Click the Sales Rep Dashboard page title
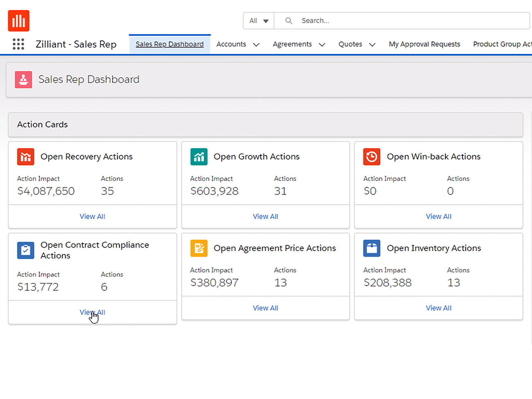The image size is (532, 399). click(89, 79)
